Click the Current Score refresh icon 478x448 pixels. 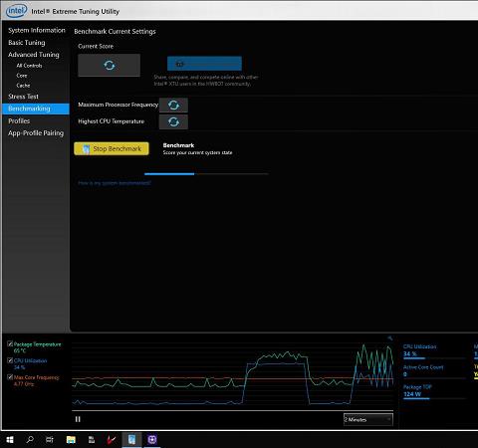pos(109,65)
